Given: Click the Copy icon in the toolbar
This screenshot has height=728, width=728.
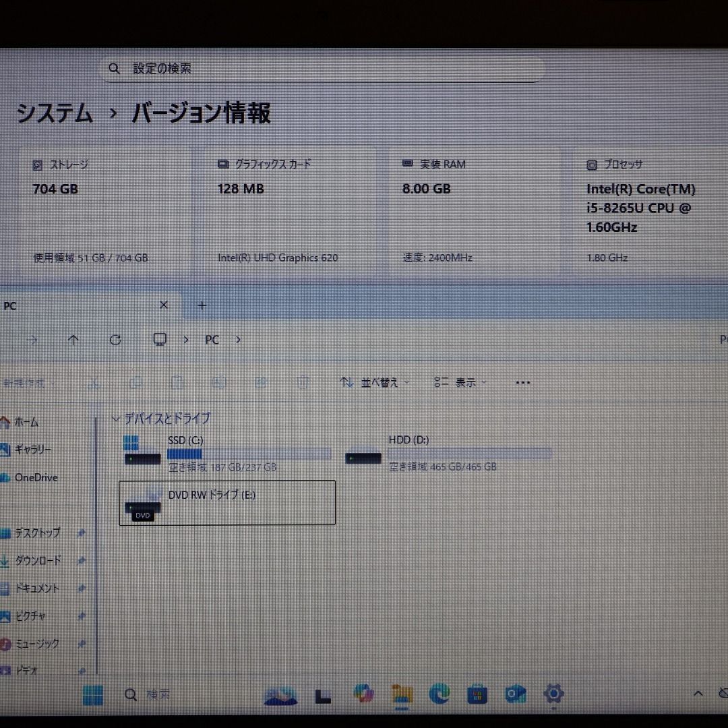Looking at the screenshot, I should pos(135,382).
